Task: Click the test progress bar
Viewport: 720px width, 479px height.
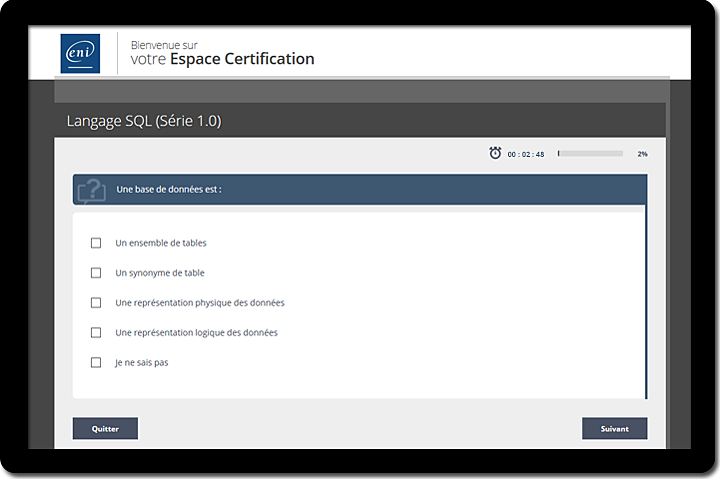Action: (590, 154)
